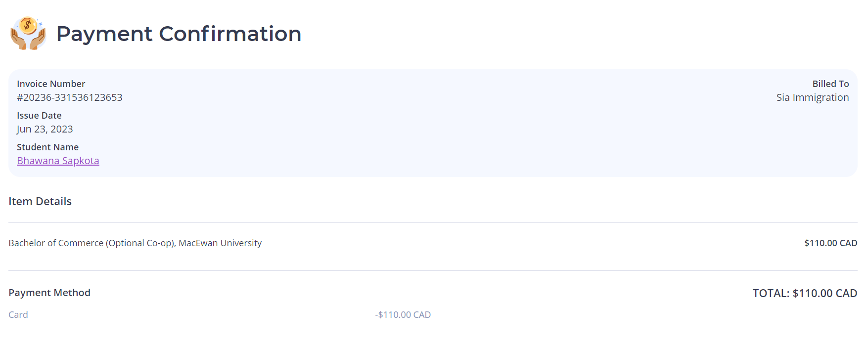868x351 pixels.
Task: Click the coin-in-hands payment icon
Action: (28, 33)
